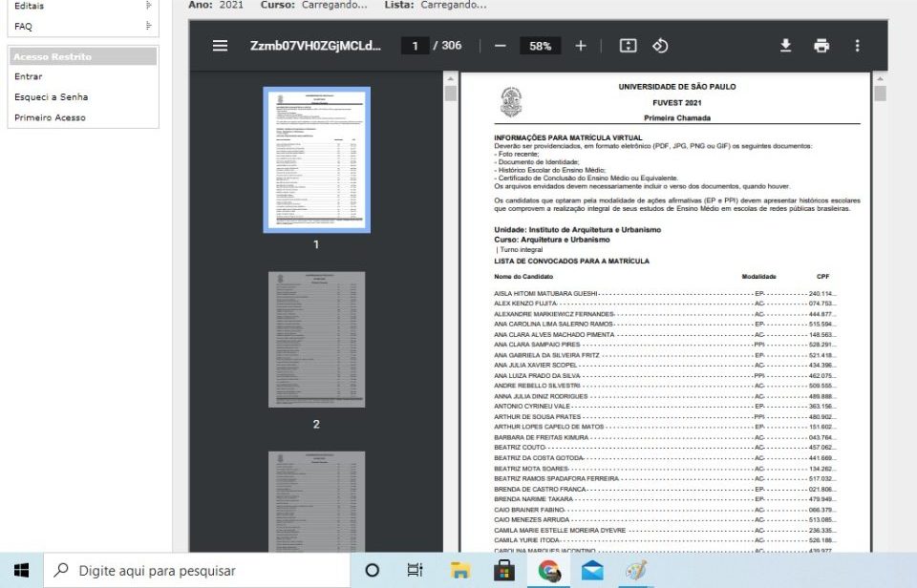Click the Nome do Candidato header
This screenshot has width=917, height=588.
(523, 277)
